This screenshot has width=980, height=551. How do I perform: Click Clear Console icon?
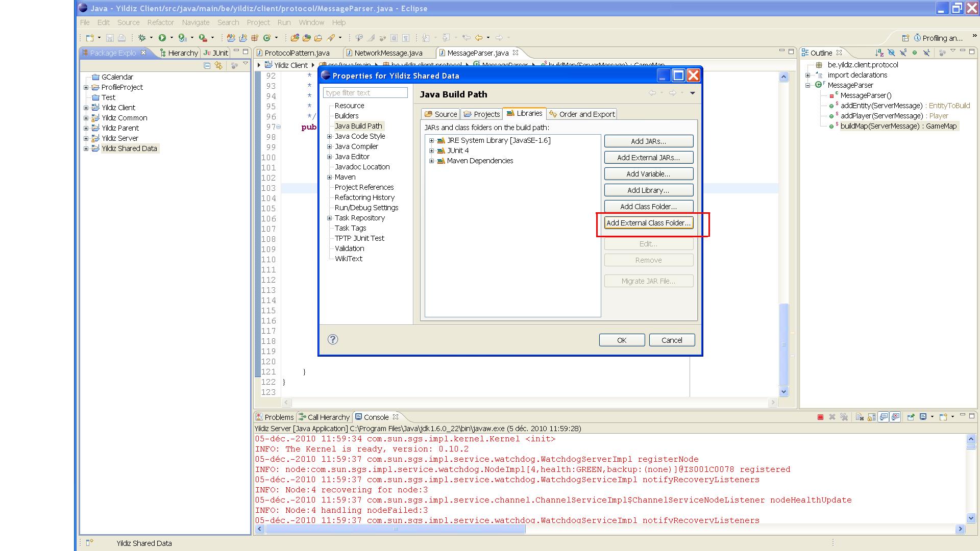pyautogui.click(x=860, y=417)
